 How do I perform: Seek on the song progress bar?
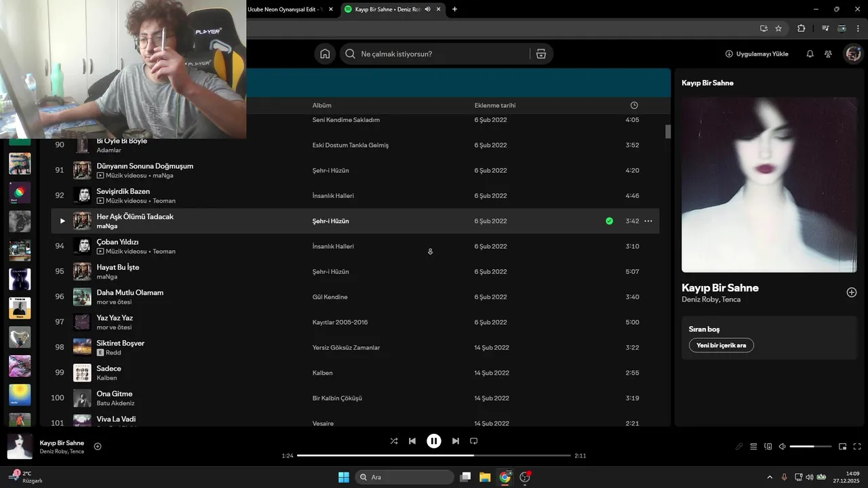coord(434,455)
